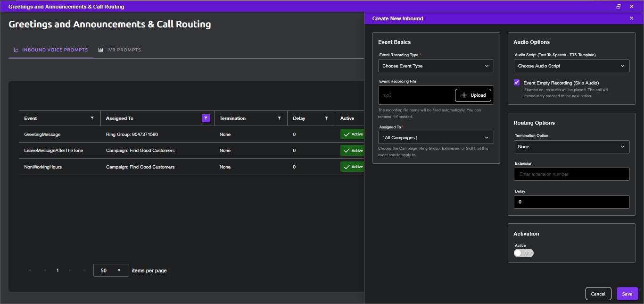Open the Assigned To column filter icon

coord(206,118)
